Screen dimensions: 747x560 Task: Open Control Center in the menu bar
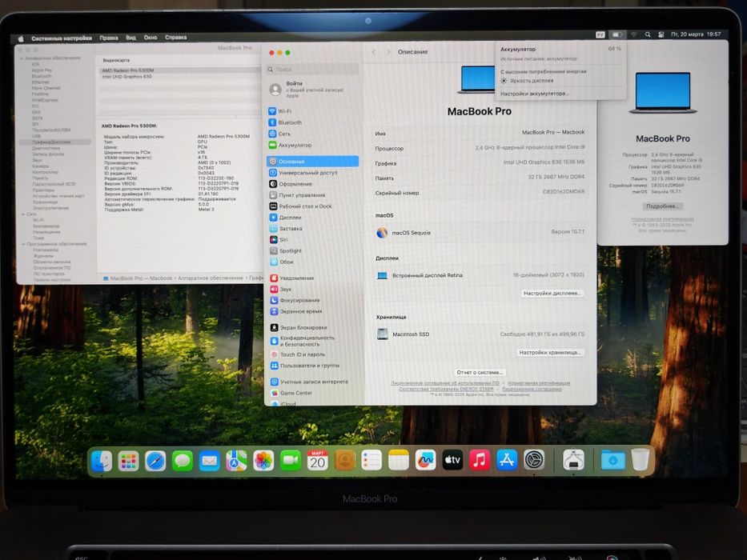coord(661,34)
